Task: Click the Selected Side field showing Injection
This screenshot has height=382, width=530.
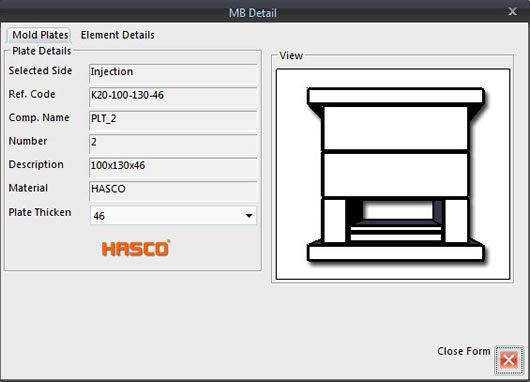Action: coord(173,74)
